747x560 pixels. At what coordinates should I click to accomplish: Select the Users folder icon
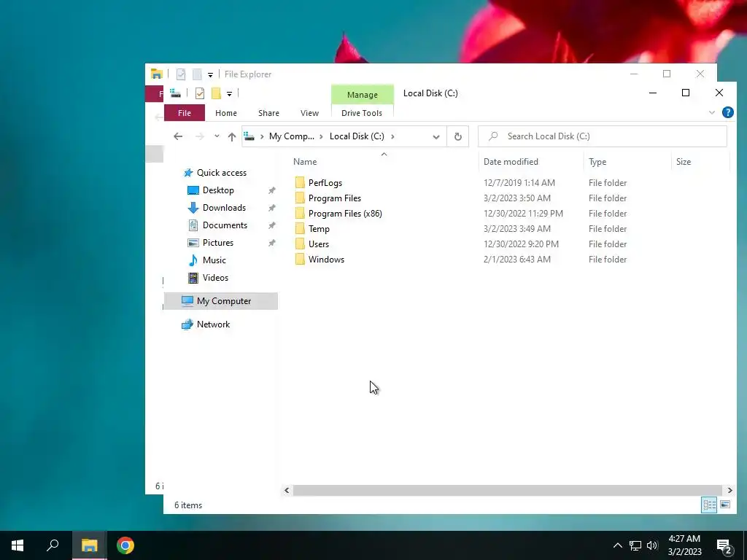pos(300,244)
